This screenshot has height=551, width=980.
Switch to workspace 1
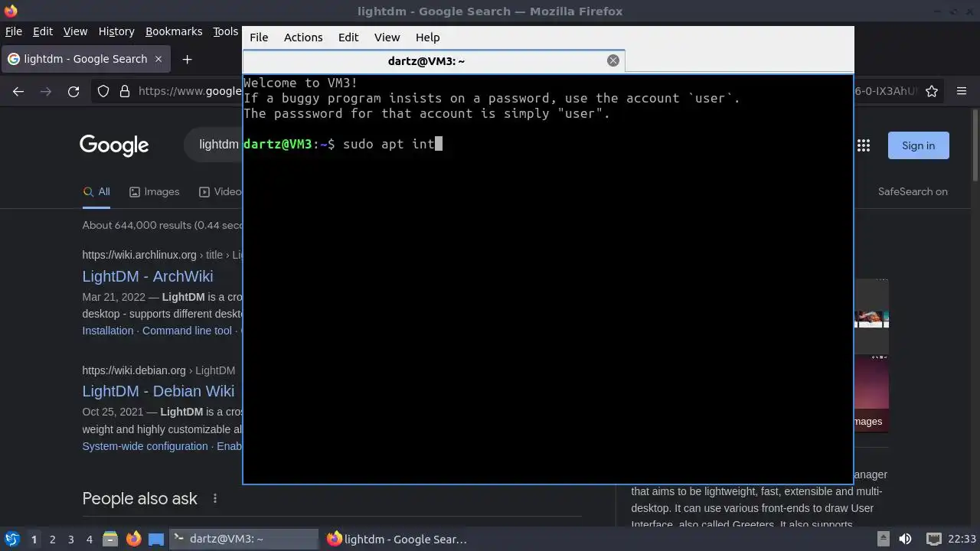point(34,539)
